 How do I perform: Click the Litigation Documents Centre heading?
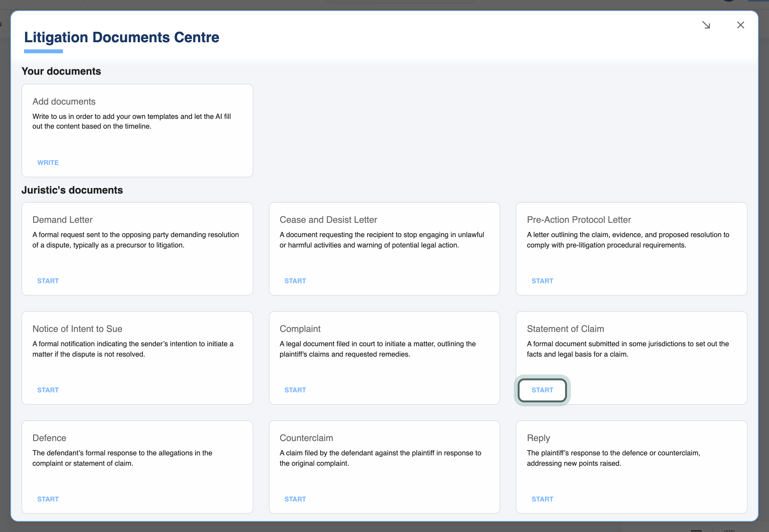click(121, 37)
